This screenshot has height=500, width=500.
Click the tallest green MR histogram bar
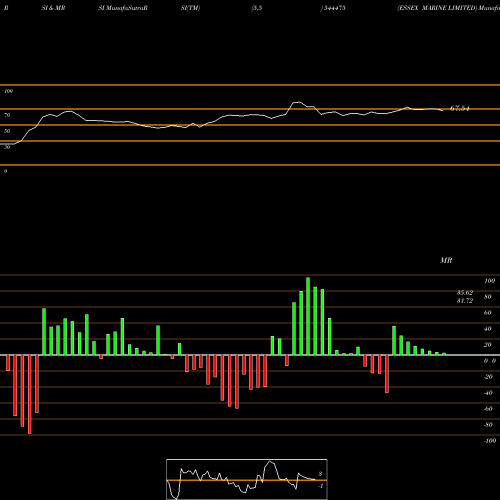[x=308, y=316]
